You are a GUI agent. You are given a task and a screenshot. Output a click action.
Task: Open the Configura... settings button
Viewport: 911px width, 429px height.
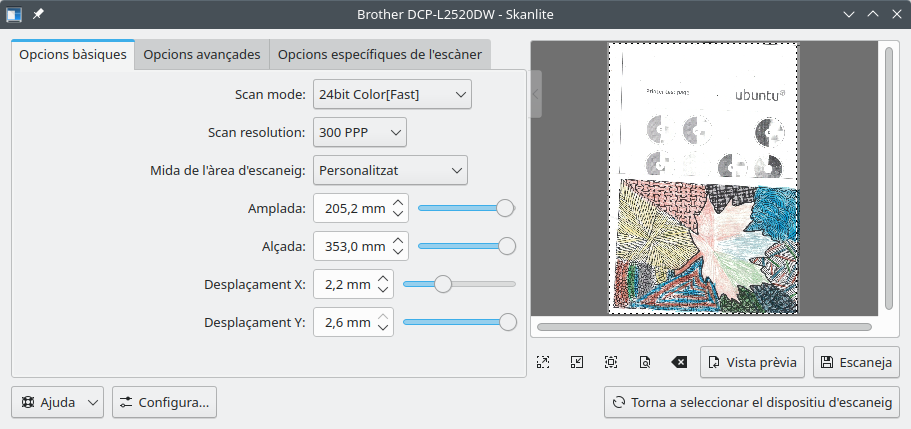pyautogui.click(x=164, y=402)
